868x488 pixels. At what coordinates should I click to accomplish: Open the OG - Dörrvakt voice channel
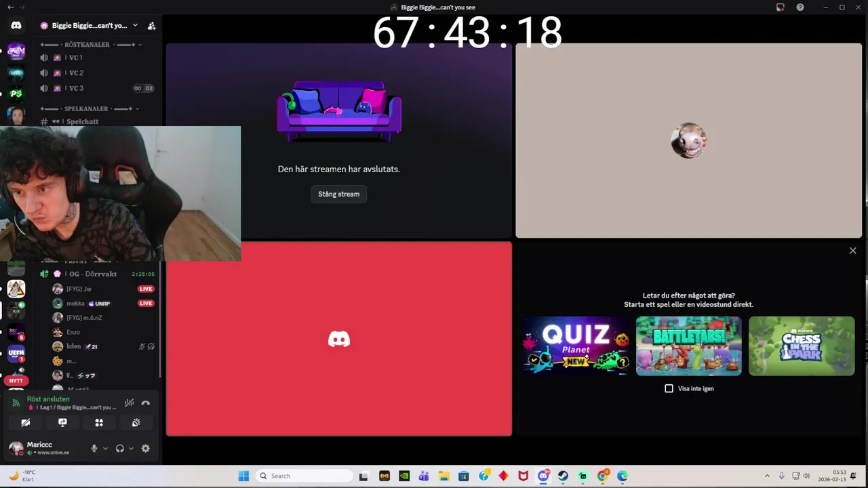point(97,274)
